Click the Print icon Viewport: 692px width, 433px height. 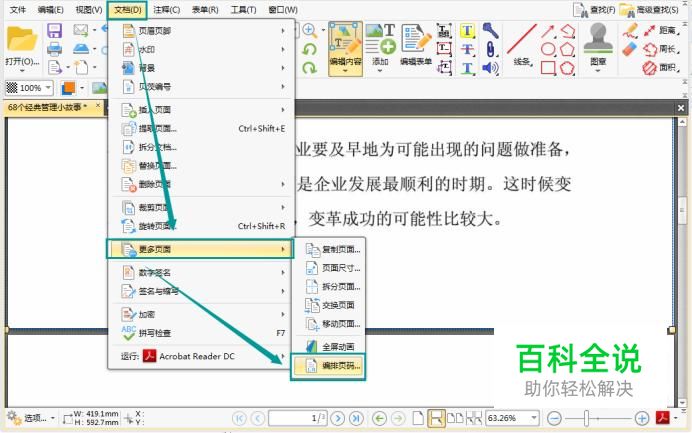(54, 49)
